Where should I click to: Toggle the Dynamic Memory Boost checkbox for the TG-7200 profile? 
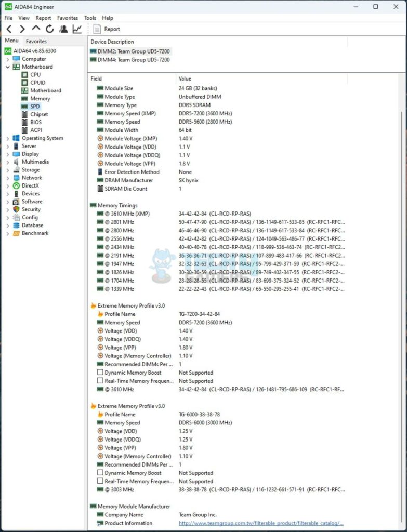(100, 372)
